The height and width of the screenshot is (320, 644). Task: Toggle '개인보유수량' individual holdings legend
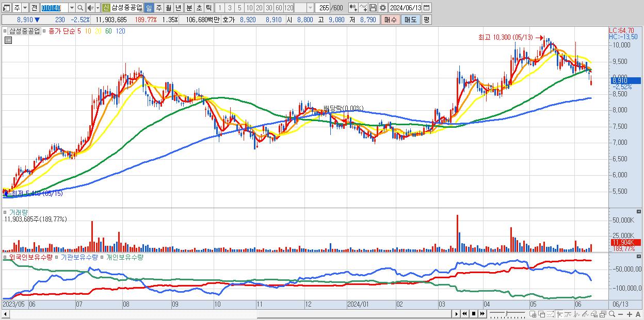pos(124,257)
